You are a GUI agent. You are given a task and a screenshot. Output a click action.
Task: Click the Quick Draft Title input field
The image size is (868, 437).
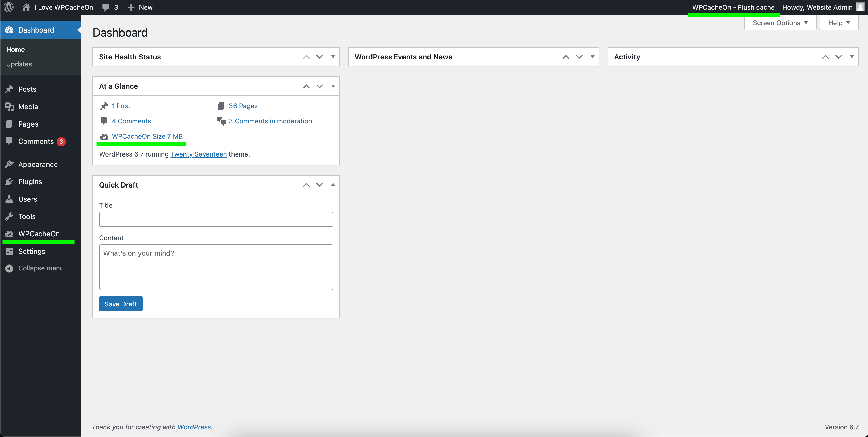216,219
